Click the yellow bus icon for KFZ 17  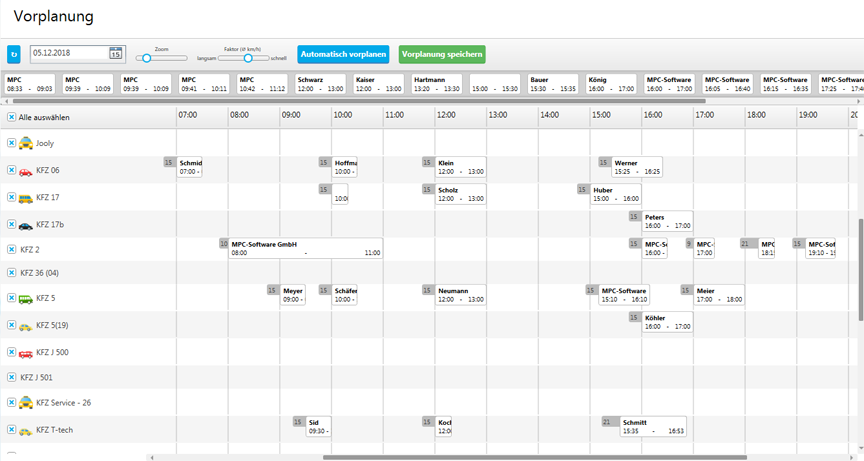click(26, 198)
